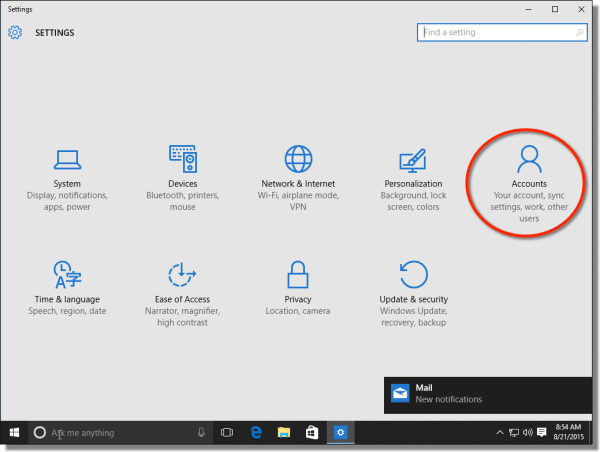Show hidden tray icons chevron
This screenshot has width=600, height=452.
point(500,432)
